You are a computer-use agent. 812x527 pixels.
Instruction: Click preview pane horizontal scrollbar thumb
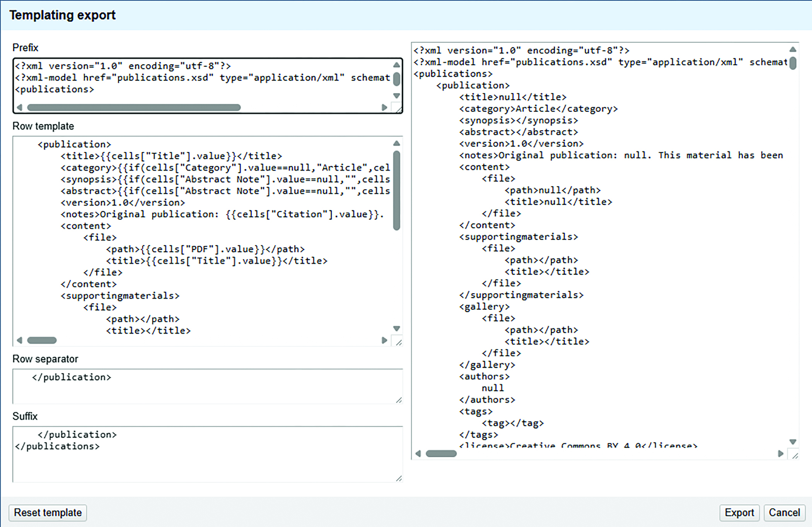click(441, 454)
